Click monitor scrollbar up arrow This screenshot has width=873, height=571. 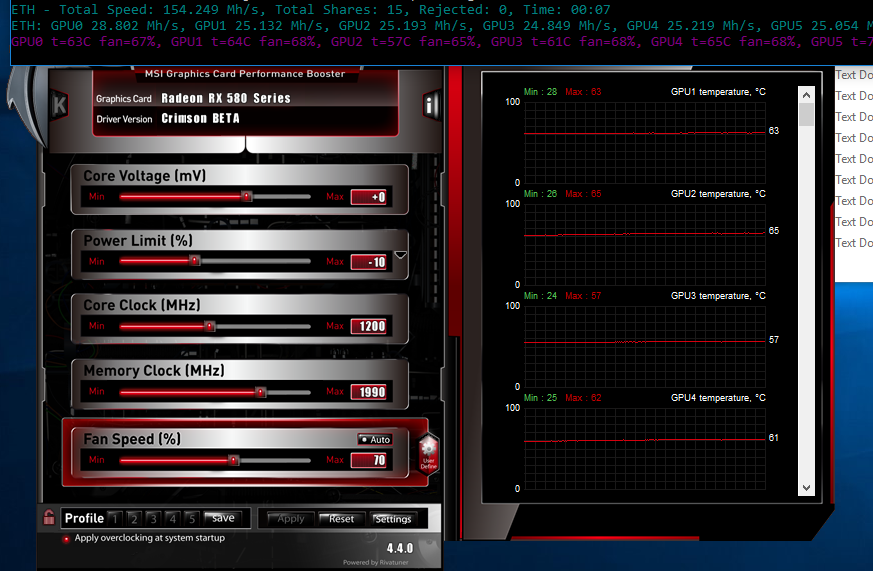(x=806, y=95)
